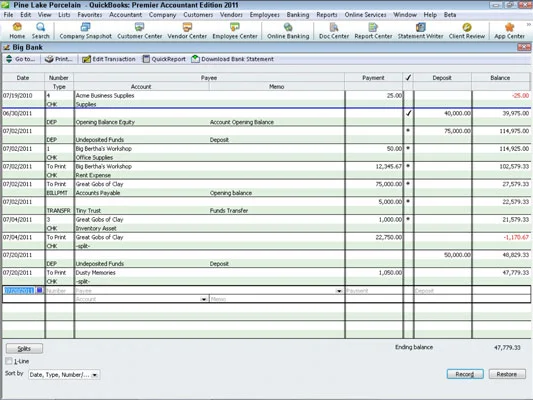Screen dimensions: 533x400
Task: Expand the Account dropdown in new entry
Action: [204, 299]
